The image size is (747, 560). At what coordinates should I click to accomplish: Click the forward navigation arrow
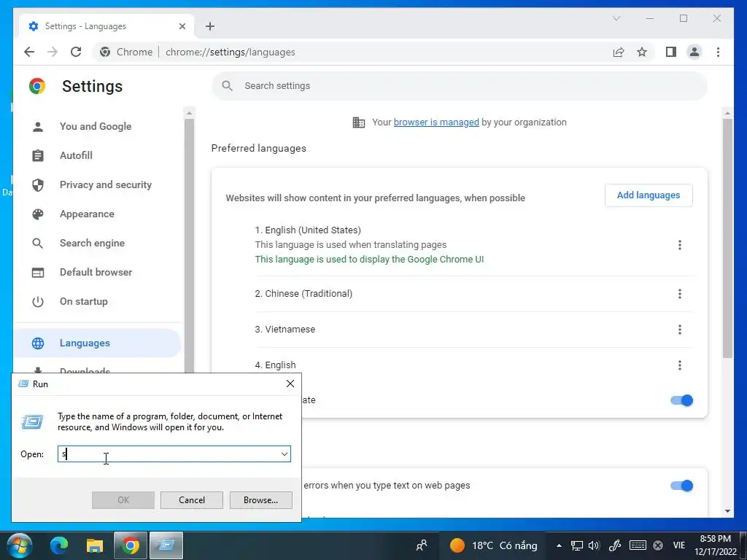point(53,52)
